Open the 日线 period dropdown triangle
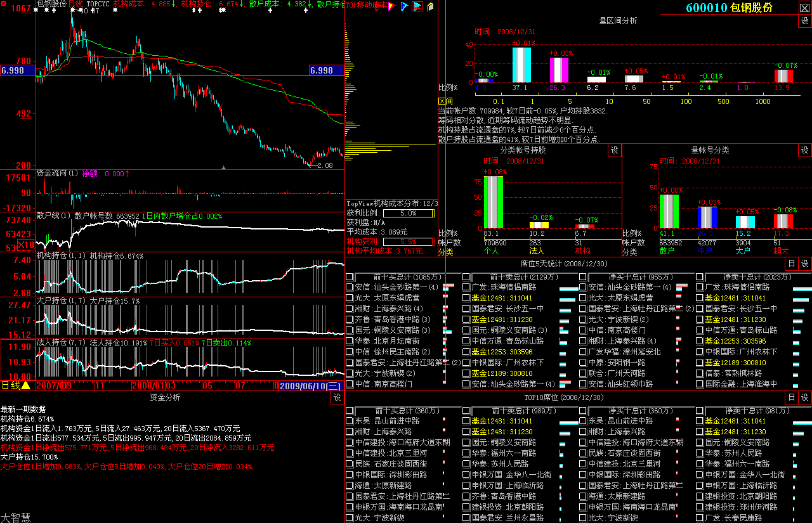 (26, 385)
